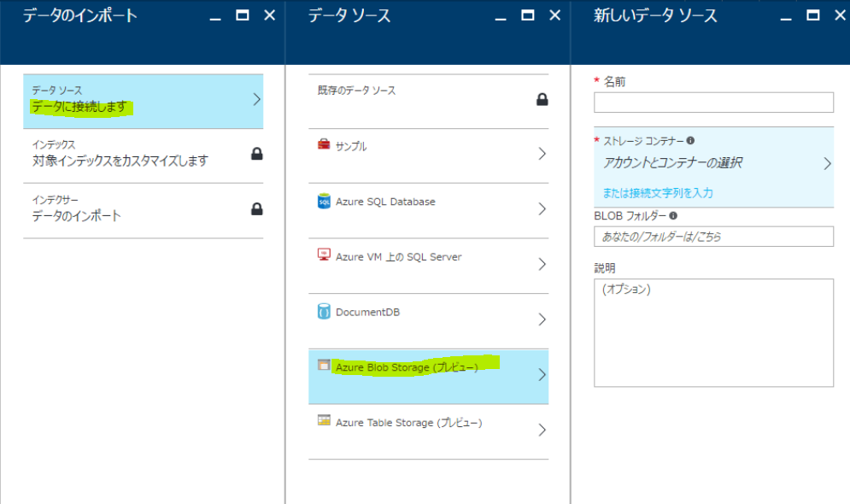Select the サンプル data source label

(351, 146)
